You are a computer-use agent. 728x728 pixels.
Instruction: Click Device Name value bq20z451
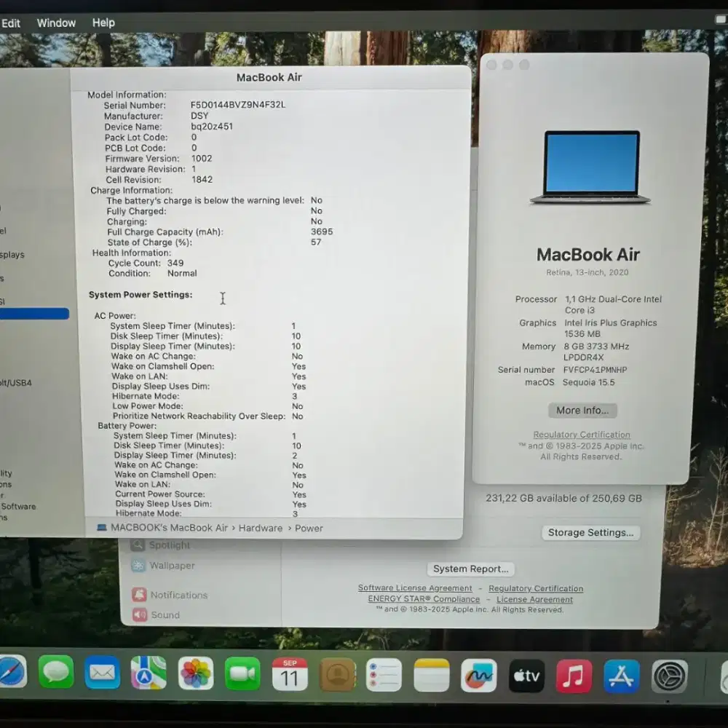click(212, 126)
